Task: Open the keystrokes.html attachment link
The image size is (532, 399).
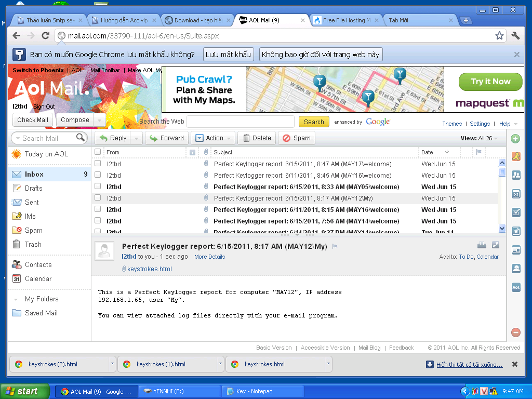Action: [x=149, y=269]
